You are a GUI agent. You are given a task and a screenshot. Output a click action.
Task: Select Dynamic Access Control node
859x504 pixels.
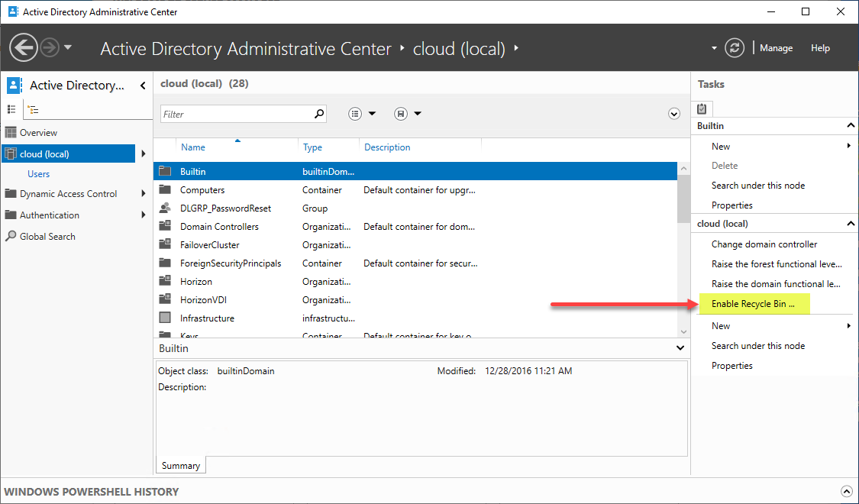tap(69, 193)
